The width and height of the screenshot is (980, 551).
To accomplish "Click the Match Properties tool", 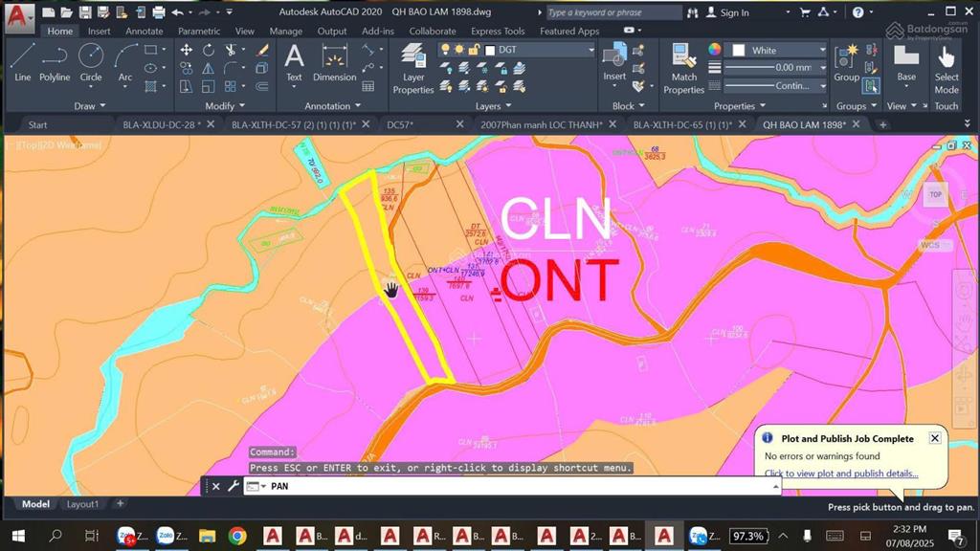I will (683, 68).
